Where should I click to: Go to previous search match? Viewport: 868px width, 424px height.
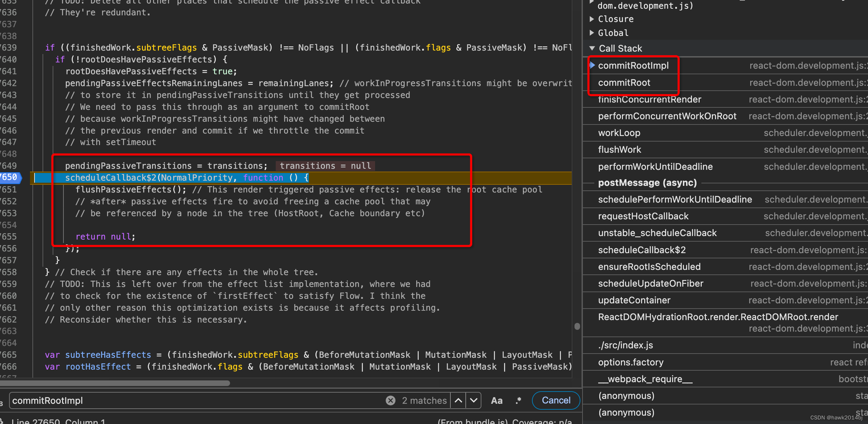458,400
